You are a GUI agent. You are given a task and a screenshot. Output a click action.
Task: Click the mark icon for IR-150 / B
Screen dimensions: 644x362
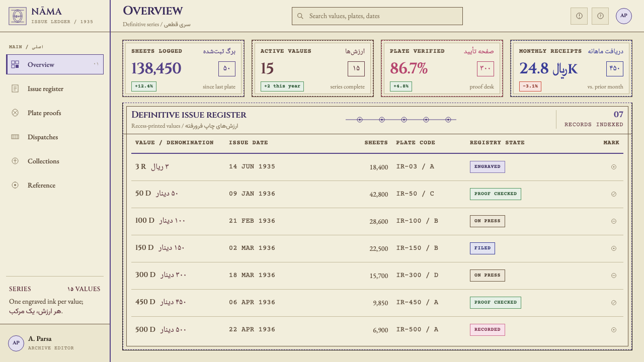614,248
